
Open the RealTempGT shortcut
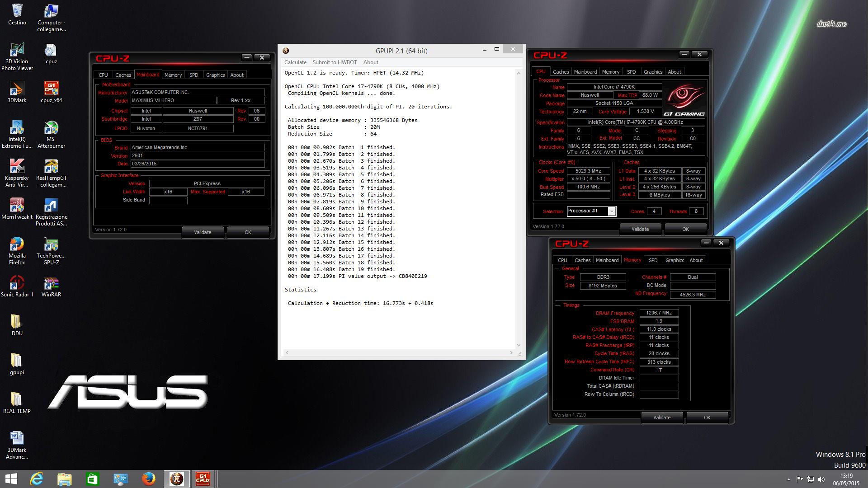pos(51,173)
